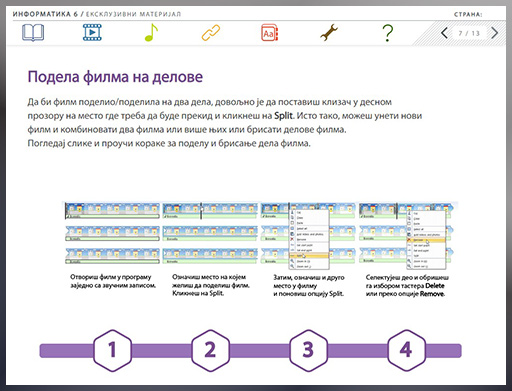Open the red Aa glossary icon
This screenshot has width=512, height=391.
click(x=270, y=33)
